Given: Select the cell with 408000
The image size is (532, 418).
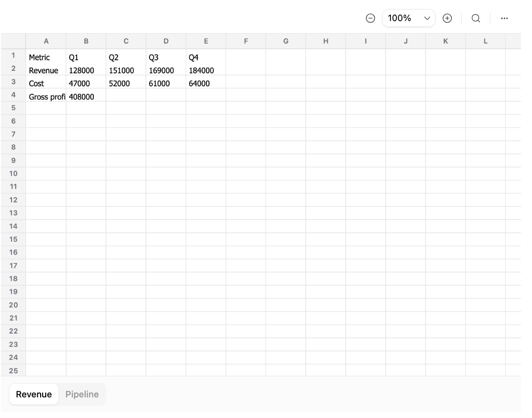Looking at the screenshot, I should click(86, 95).
